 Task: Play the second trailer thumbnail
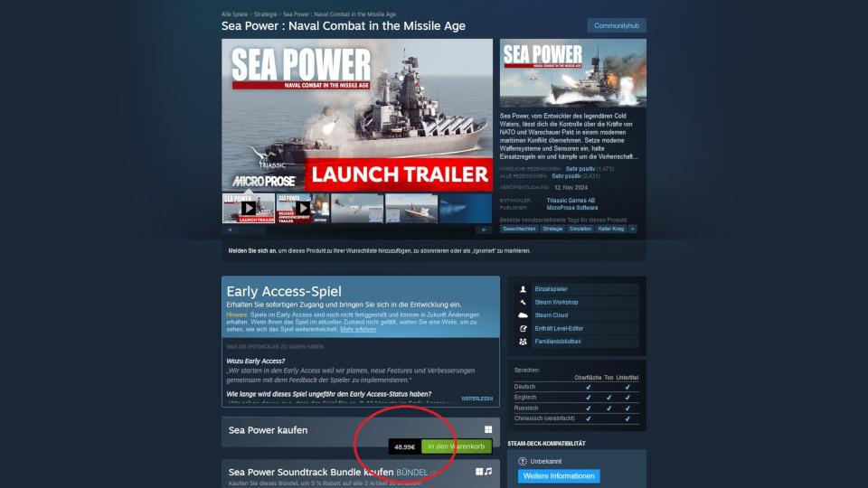click(x=303, y=208)
